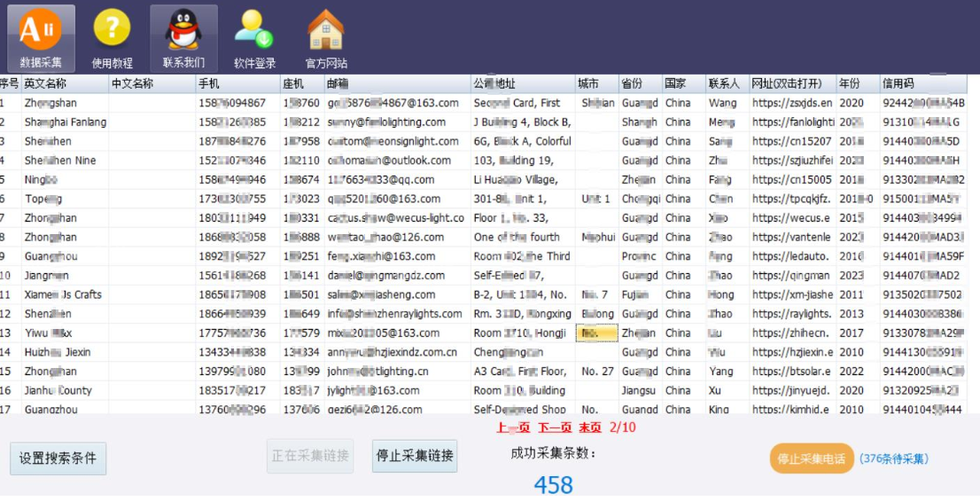Select the 'Xiamen Js Crafts' cell
This screenshot has height=501, width=980.
click(65, 294)
